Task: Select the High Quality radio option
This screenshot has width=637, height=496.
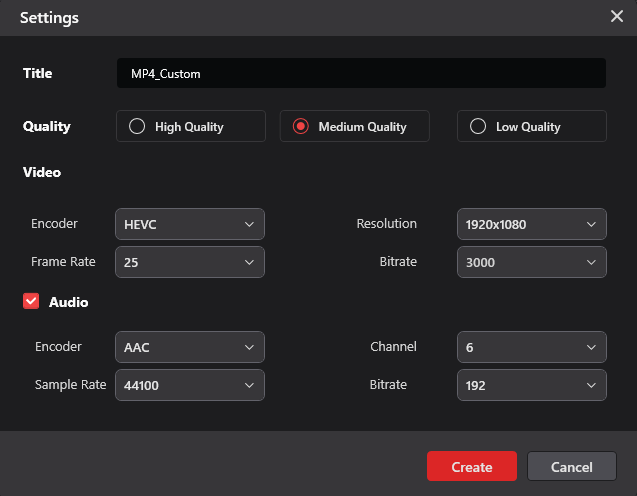Action: click(x=191, y=126)
